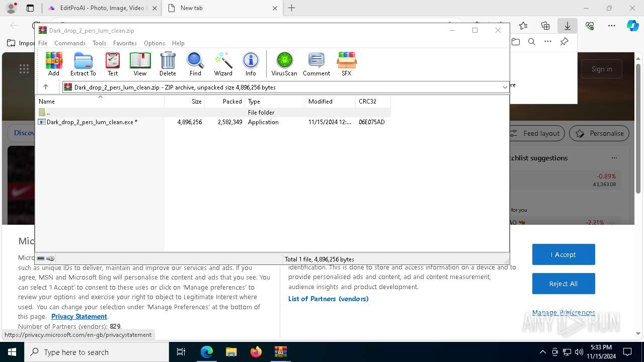Click the Sign in button
This screenshot has height=362, width=644.
click(x=602, y=69)
